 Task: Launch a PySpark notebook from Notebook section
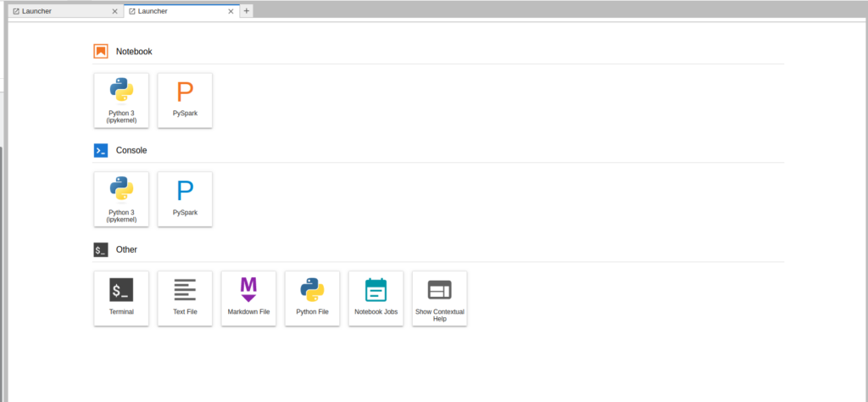point(185,100)
